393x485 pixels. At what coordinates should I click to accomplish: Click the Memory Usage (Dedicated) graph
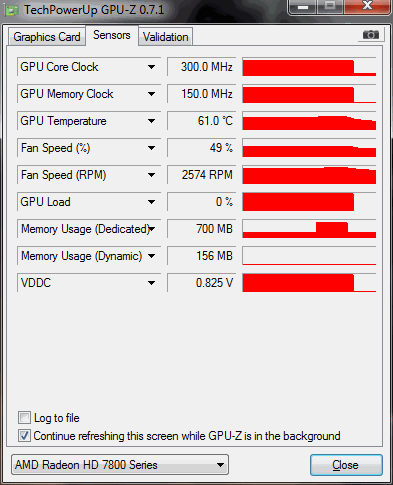(309, 229)
